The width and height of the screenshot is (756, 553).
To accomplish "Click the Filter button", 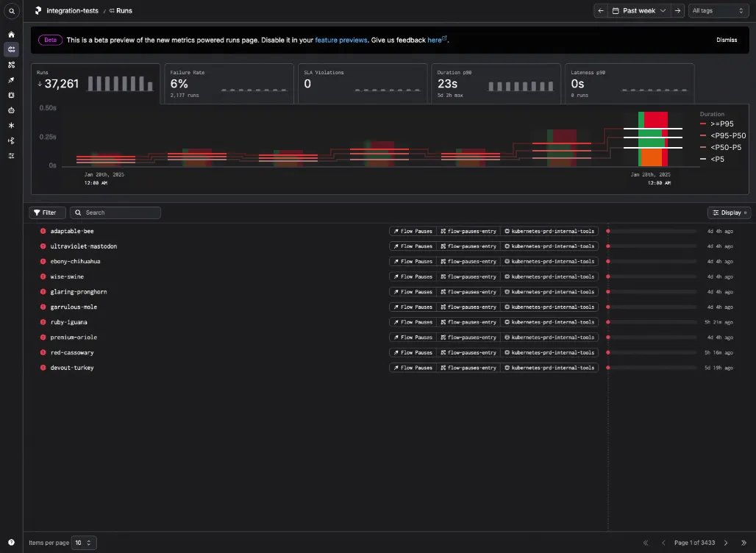I will (47, 213).
